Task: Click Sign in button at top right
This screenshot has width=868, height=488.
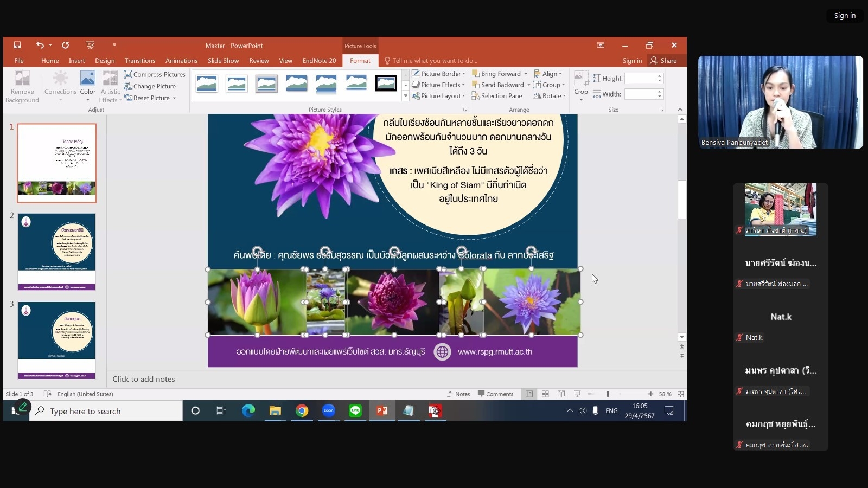Action: click(845, 16)
